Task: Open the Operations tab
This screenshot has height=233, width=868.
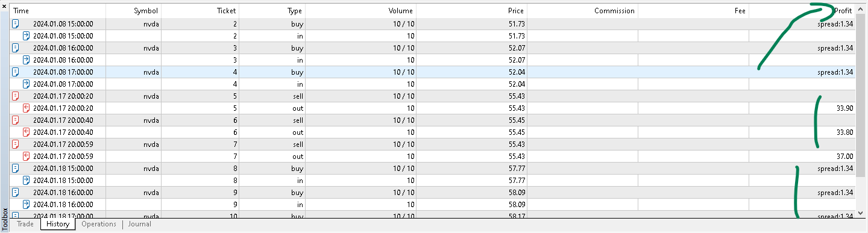Action: tap(99, 224)
